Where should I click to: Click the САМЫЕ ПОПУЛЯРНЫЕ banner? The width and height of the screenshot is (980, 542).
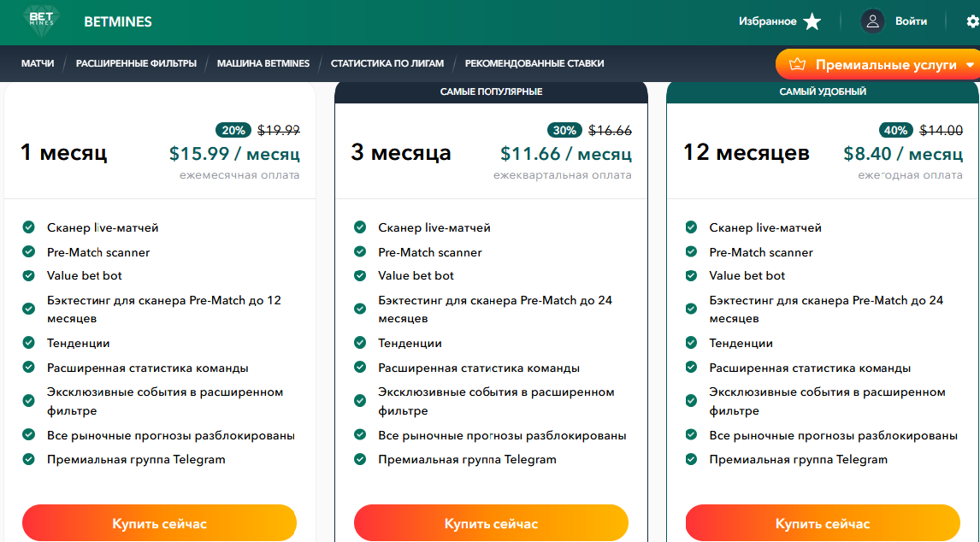click(491, 91)
